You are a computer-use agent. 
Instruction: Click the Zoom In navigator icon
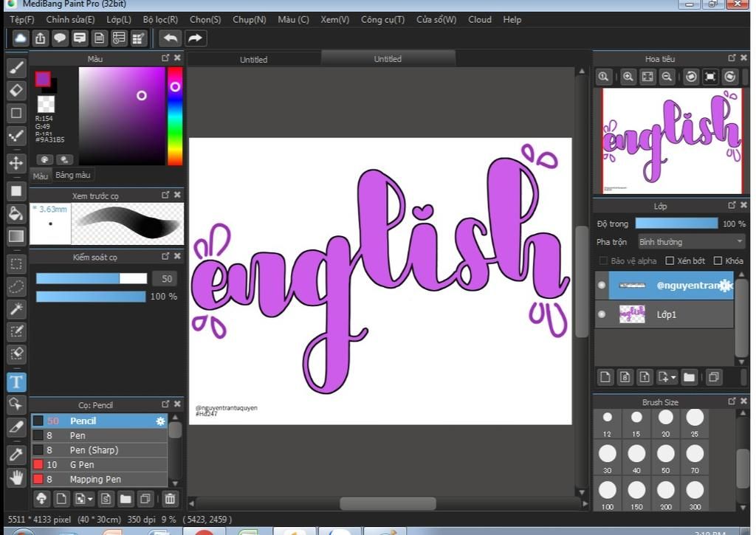pos(628,77)
